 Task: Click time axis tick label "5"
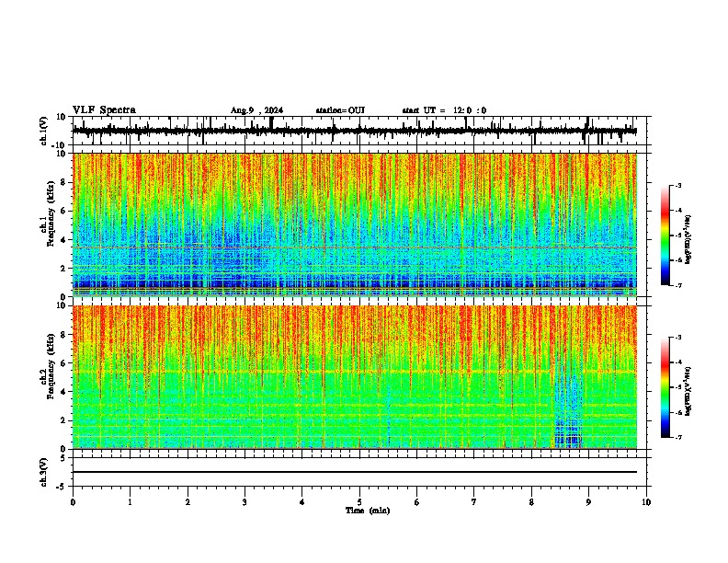[359, 502]
